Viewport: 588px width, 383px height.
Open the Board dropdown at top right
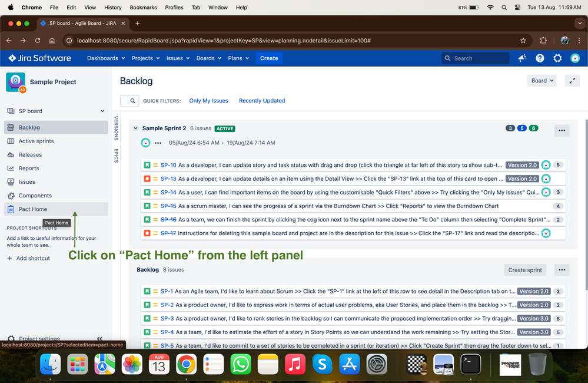(x=541, y=80)
